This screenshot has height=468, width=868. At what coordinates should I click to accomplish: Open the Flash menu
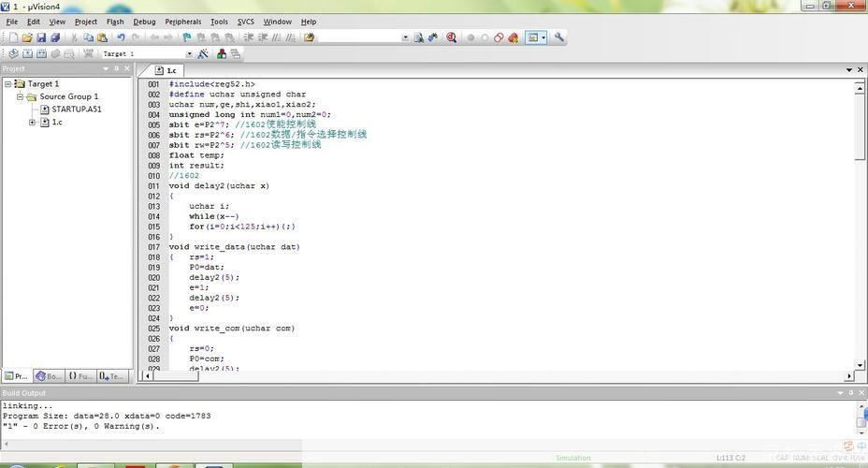coord(115,22)
